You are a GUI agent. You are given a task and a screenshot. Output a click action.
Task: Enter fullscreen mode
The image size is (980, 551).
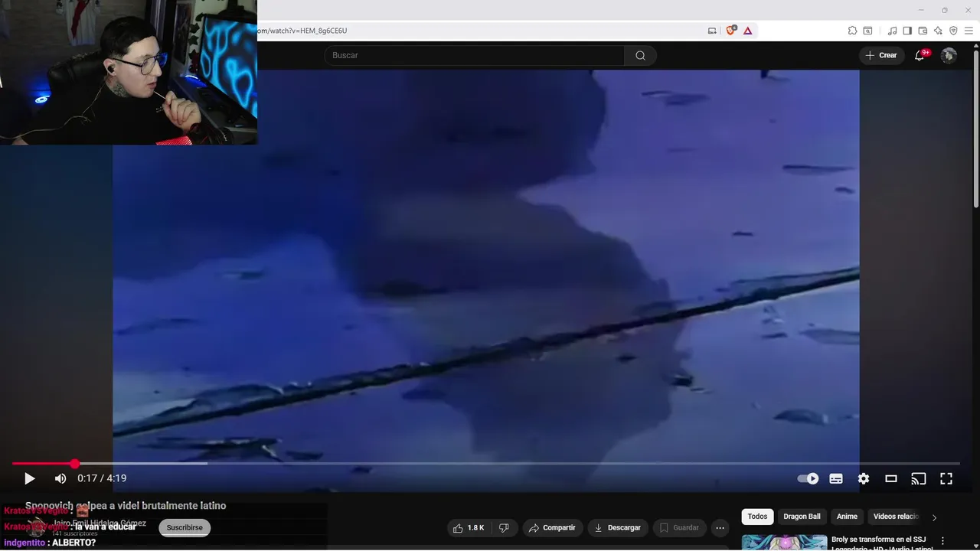click(x=946, y=478)
